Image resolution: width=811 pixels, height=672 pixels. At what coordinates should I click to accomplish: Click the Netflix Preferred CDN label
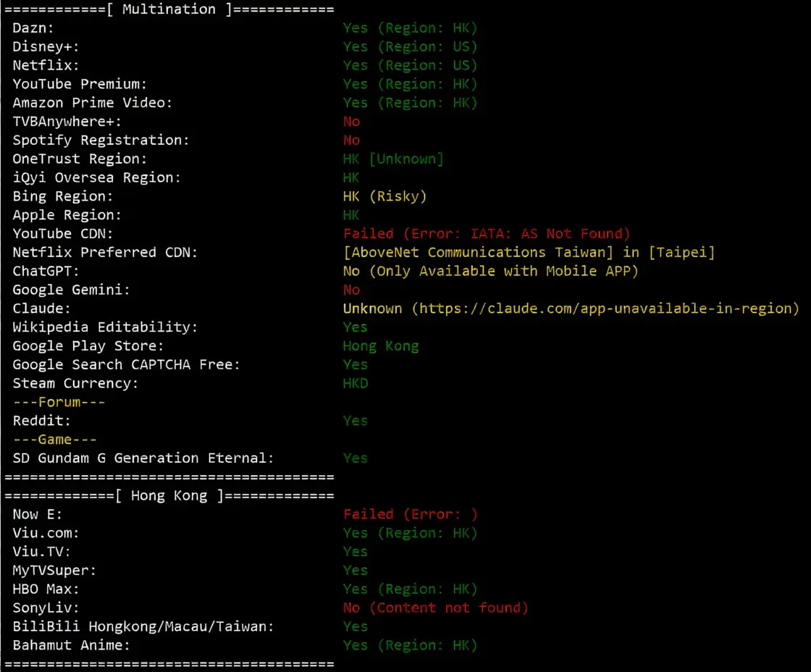(x=105, y=253)
